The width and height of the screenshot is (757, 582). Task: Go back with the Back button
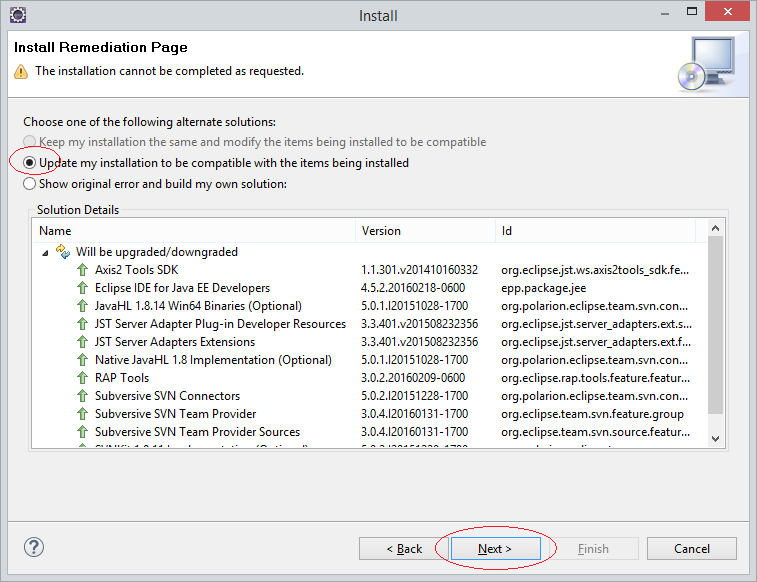tap(404, 549)
